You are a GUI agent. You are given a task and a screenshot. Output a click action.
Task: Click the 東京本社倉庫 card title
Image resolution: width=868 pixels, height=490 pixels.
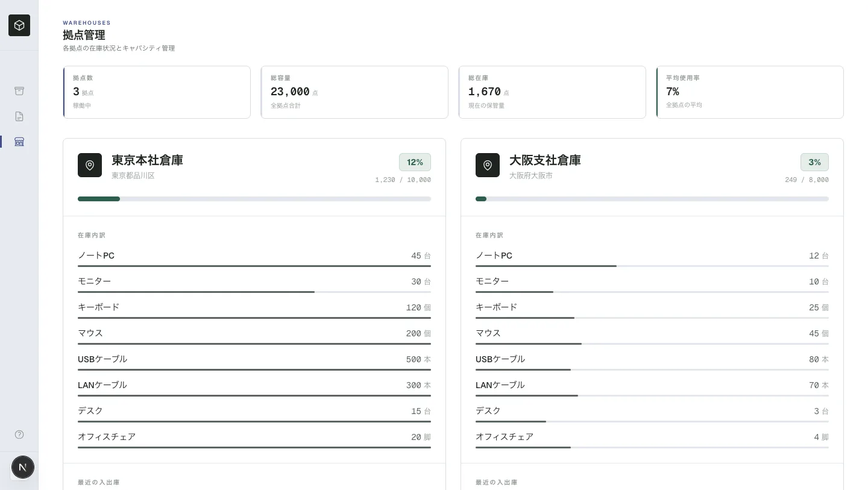pyautogui.click(x=147, y=160)
